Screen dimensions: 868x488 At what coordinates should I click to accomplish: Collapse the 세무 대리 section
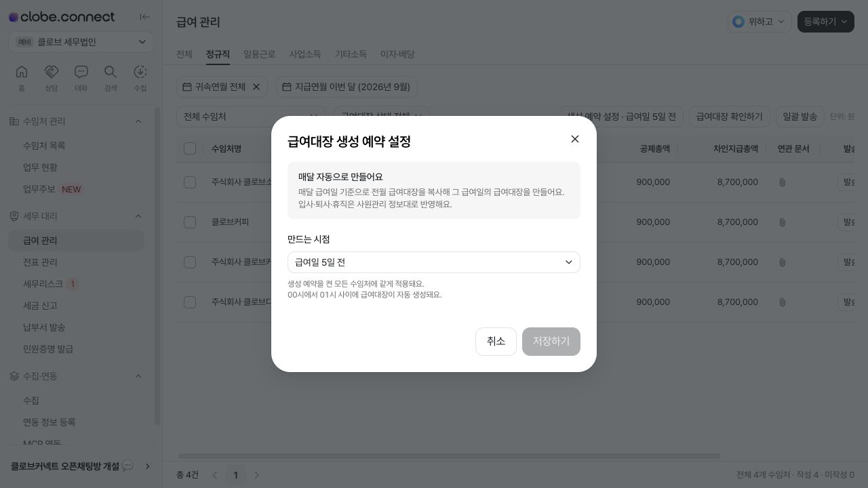[x=138, y=216]
